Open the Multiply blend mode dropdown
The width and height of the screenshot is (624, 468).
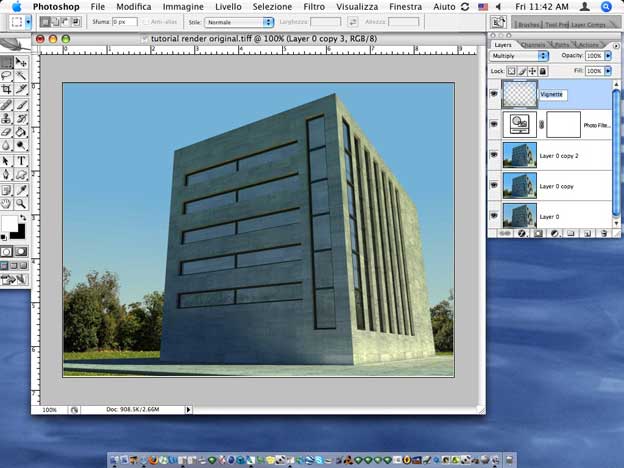pyautogui.click(x=520, y=56)
